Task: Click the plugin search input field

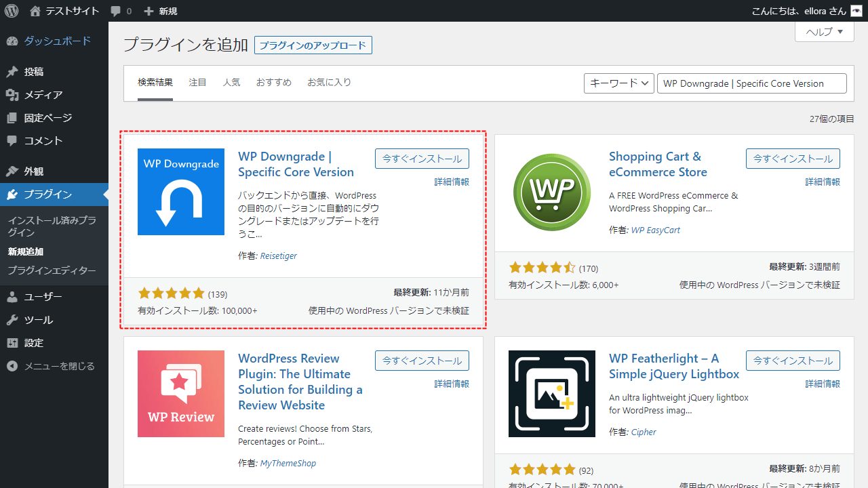Action: [x=752, y=83]
